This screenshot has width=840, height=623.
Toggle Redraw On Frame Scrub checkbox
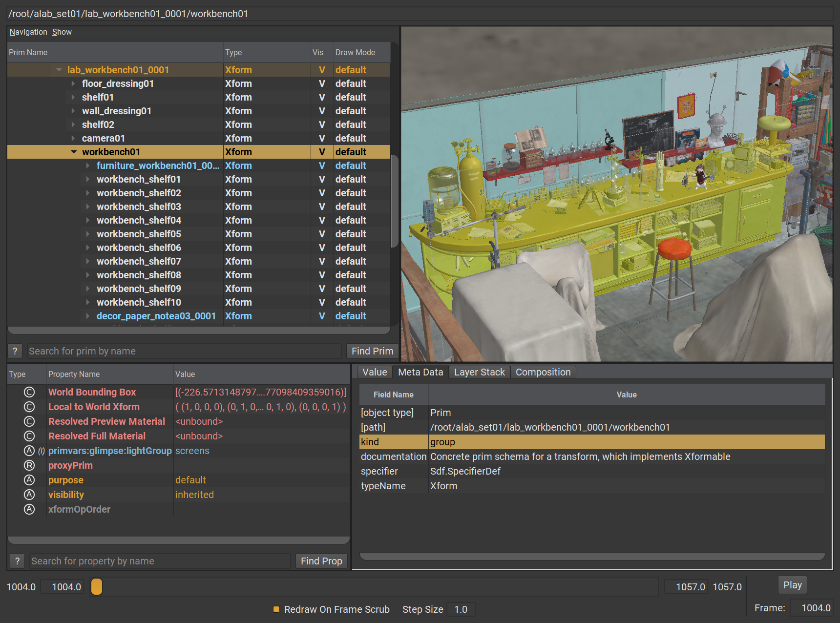(x=276, y=609)
